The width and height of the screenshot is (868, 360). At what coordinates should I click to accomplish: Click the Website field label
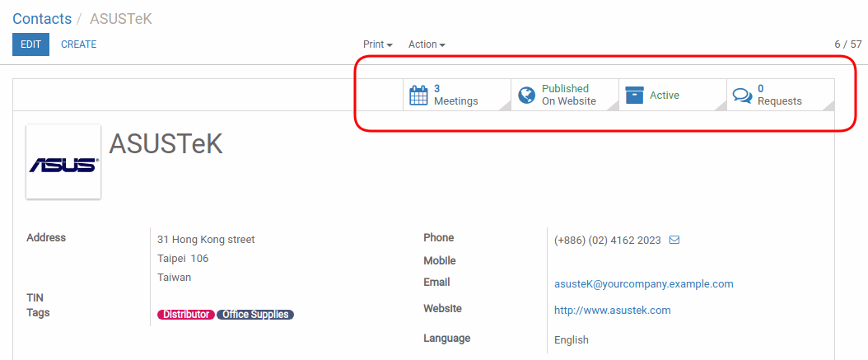click(x=442, y=308)
